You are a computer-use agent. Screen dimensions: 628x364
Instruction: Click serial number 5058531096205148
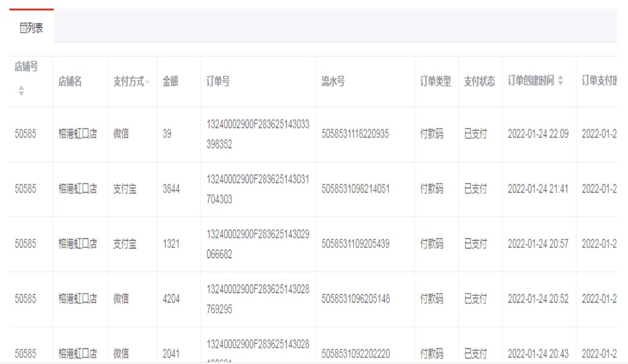coord(355,298)
